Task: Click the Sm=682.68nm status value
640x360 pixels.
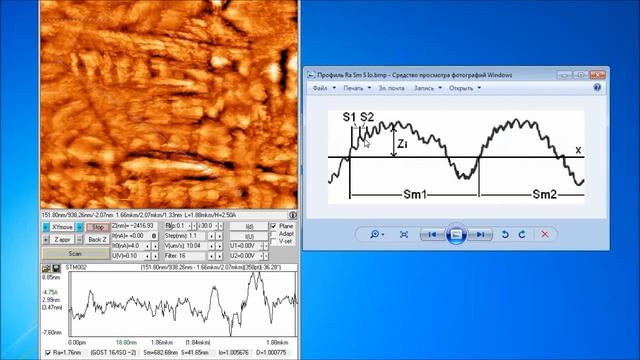Action: (x=160, y=353)
